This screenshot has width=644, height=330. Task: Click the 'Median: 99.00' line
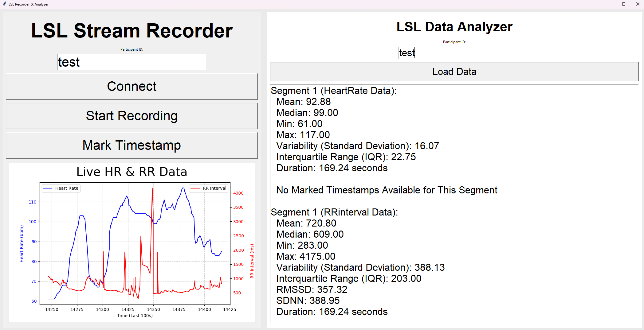pyautogui.click(x=307, y=113)
